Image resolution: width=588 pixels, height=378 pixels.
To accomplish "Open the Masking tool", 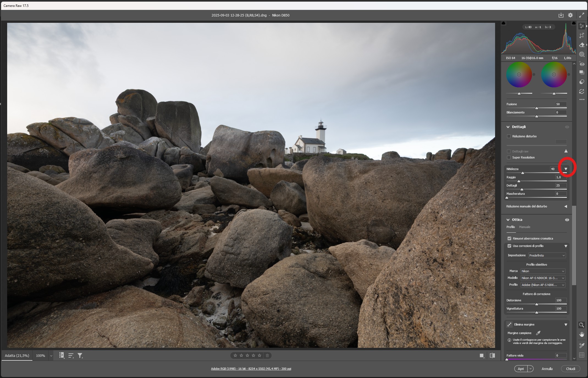I will point(582,54).
